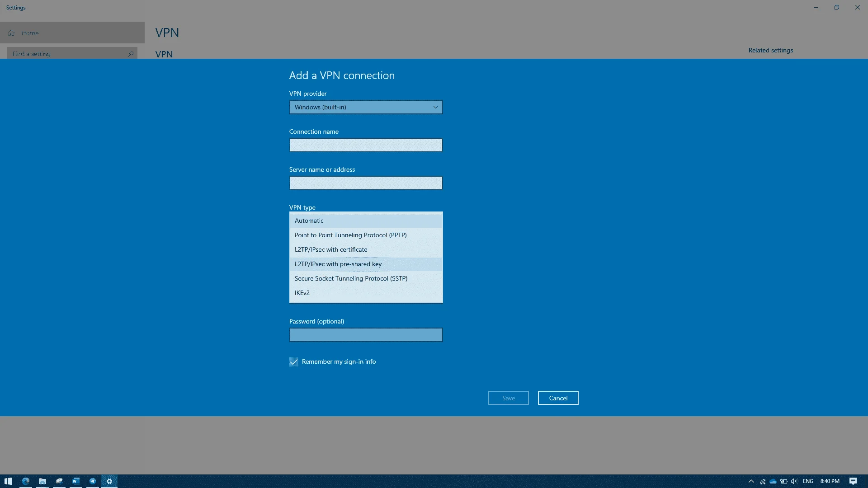This screenshot has height=488, width=868.
Task: Click the 'Add a VPN connection' heading
Action: point(342,75)
